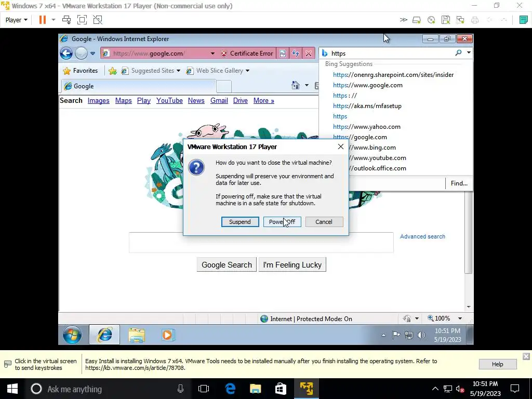
Task: Click the printer device icon
Action: (475, 20)
